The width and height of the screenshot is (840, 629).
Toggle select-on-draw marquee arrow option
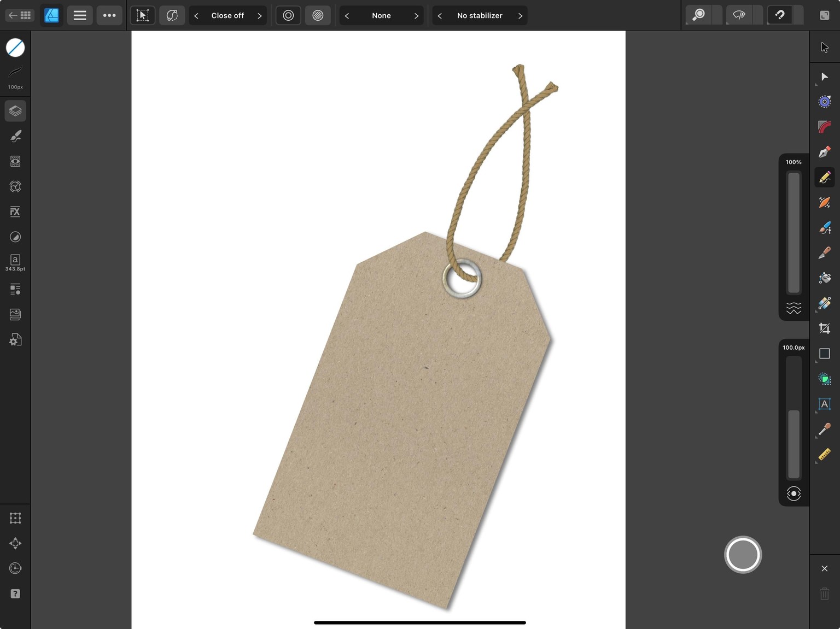click(x=142, y=15)
